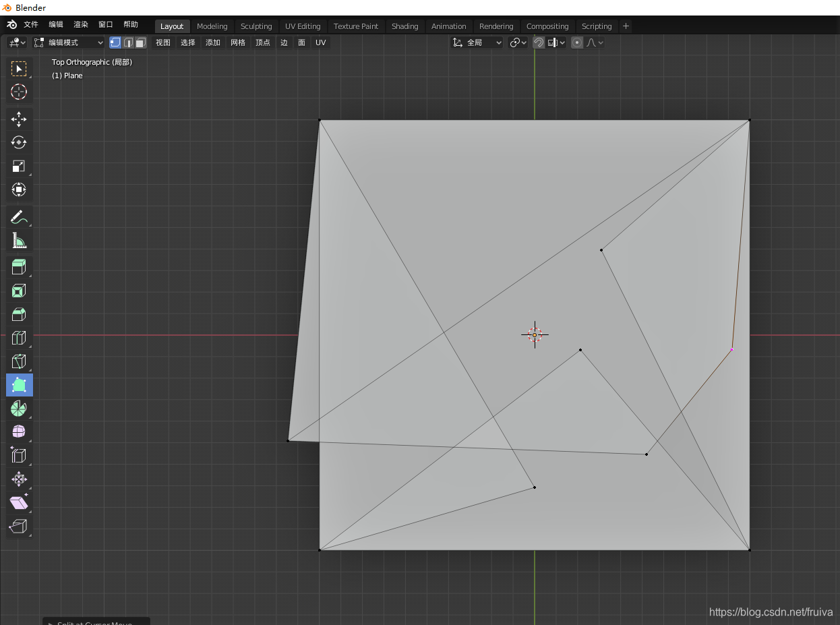Choose the Move tool

(19, 119)
